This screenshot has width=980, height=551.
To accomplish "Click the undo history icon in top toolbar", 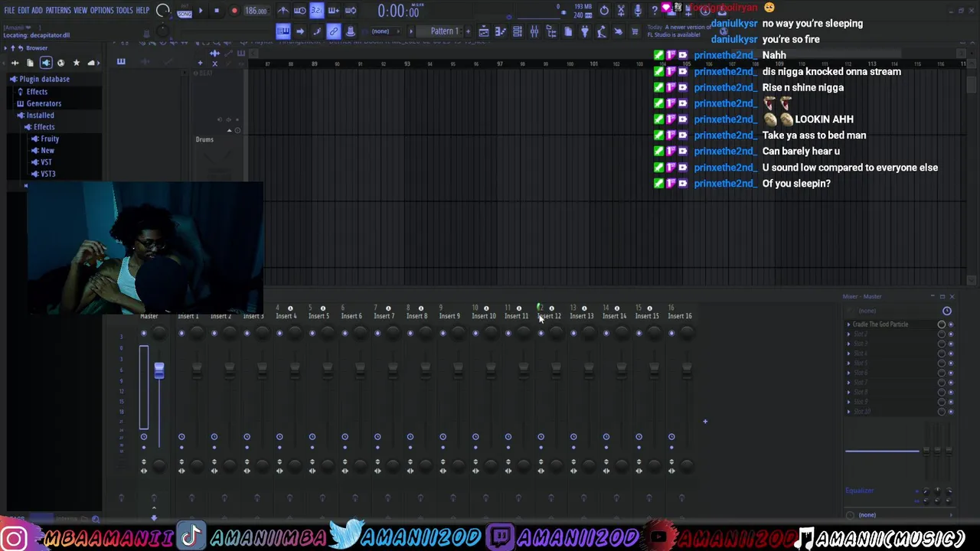I will (604, 11).
